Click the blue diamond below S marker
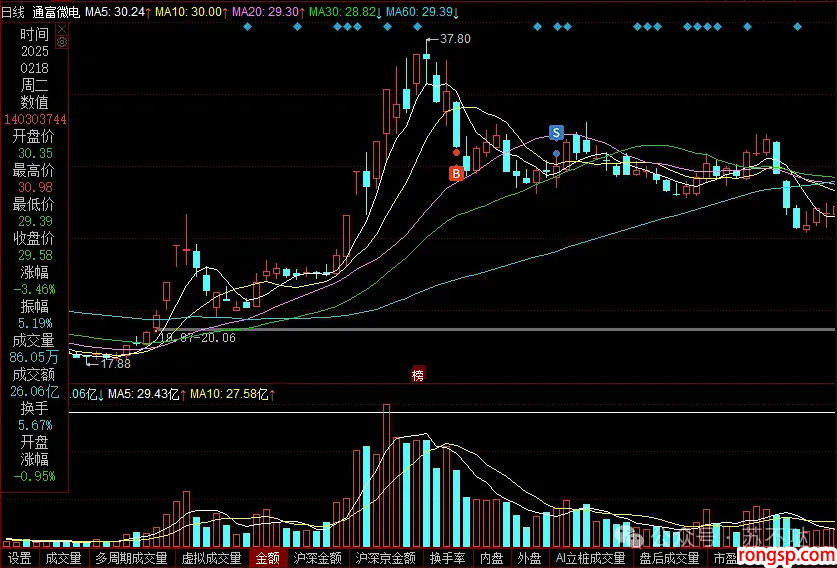Image resolution: width=837 pixels, height=568 pixels. 556,153
